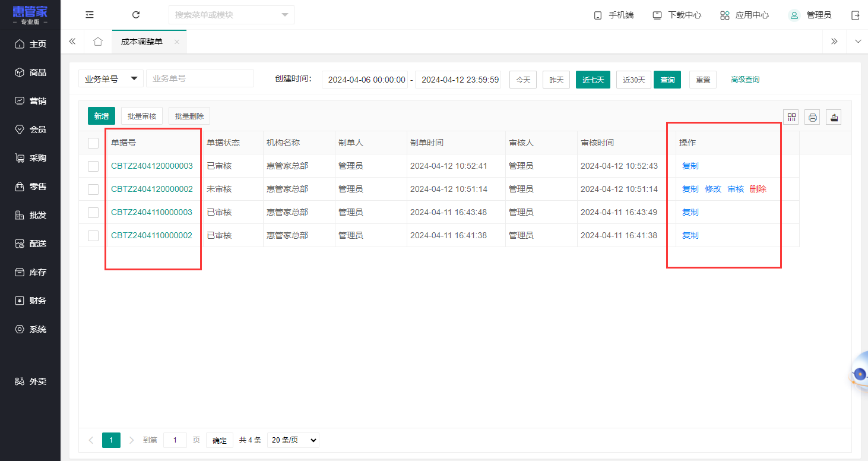This screenshot has height=461, width=868.
Task: Click the 新增 button
Action: click(102, 116)
